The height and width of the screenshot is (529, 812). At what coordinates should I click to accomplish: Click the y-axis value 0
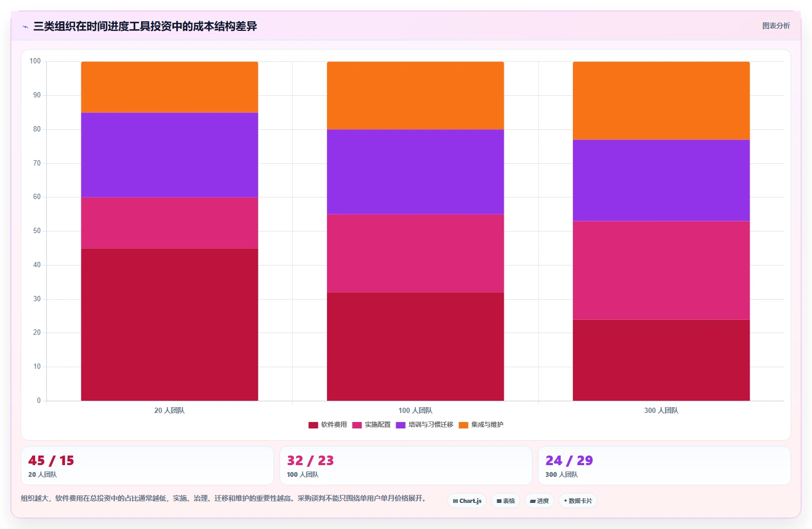pos(38,401)
